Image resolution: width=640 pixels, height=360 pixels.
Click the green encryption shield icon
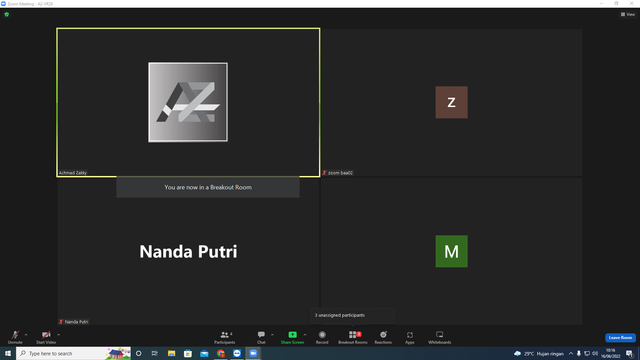pyautogui.click(x=7, y=14)
